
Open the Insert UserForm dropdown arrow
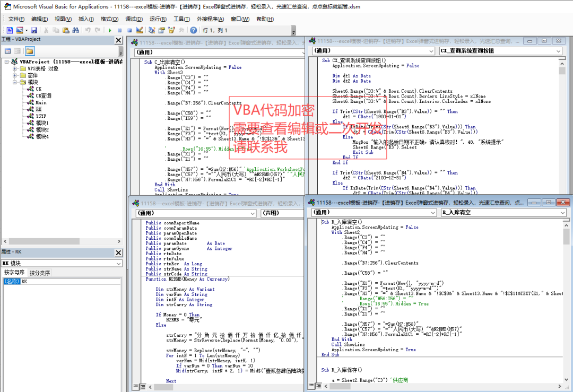coord(27,30)
